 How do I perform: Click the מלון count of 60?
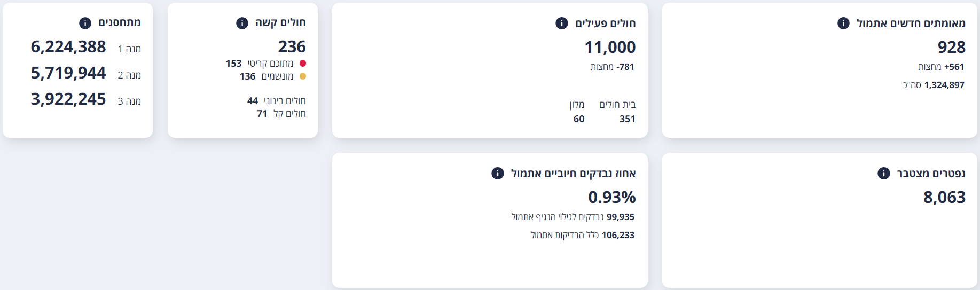[579, 119]
